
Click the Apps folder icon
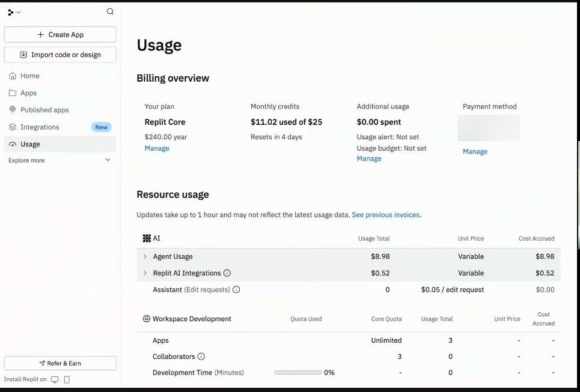pyautogui.click(x=13, y=92)
